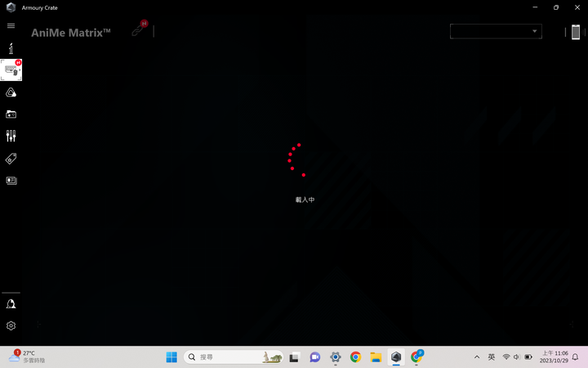This screenshot has width=588, height=368.
Task: Click the mobile device icon at top right
Action: [x=575, y=32]
